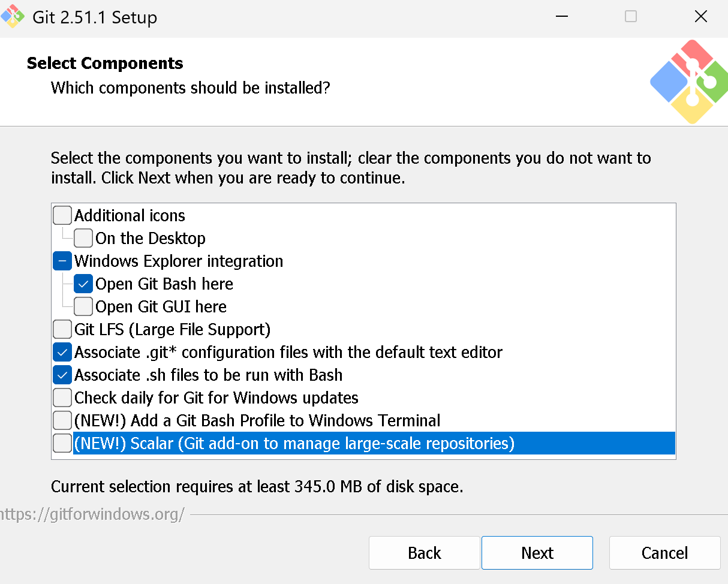Viewport: 728px width, 584px height.
Task: Enable the Additional icons checkbox
Action: (x=62, y=215)
